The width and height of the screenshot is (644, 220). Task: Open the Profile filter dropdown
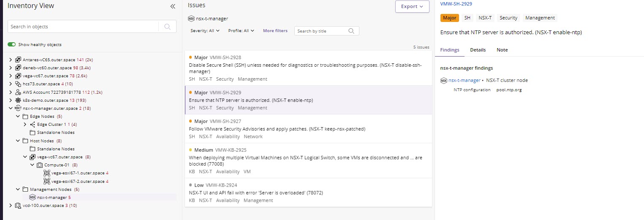coord(241,31)
